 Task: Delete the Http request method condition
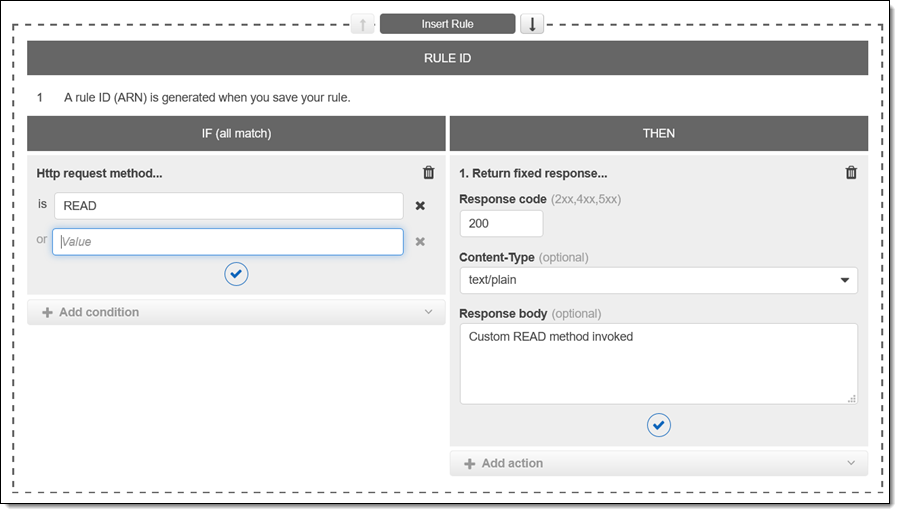pos(429,173)
